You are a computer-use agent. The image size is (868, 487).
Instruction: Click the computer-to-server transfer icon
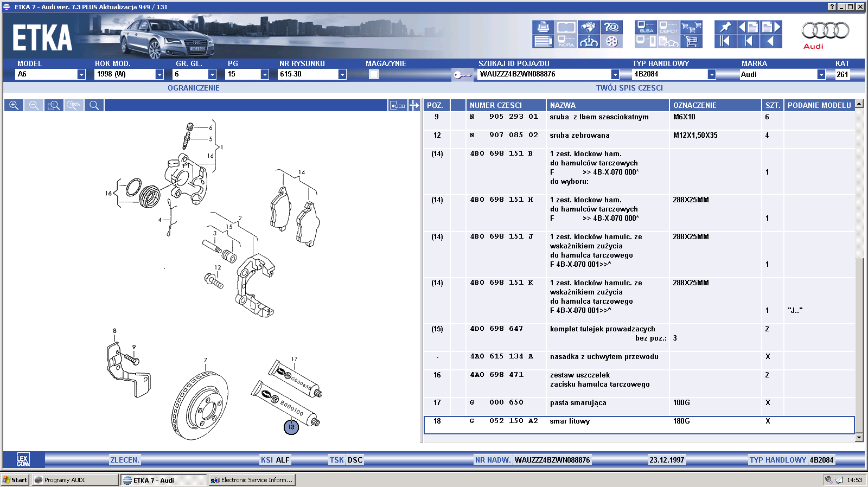coord(646,41)
